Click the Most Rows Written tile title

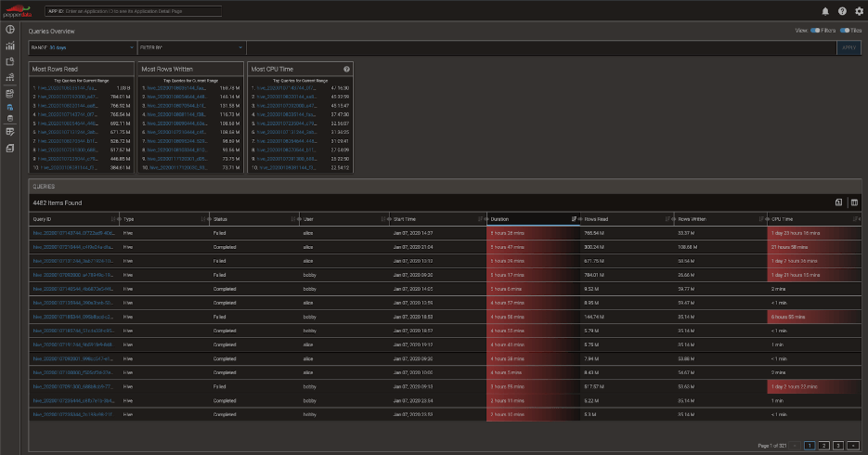click(x=167, y=70)
